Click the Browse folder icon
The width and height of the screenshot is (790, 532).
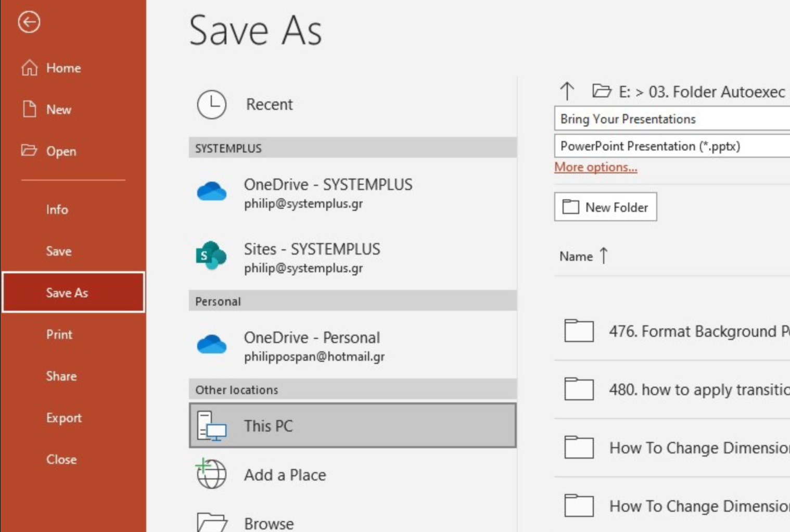pos(212,522)
